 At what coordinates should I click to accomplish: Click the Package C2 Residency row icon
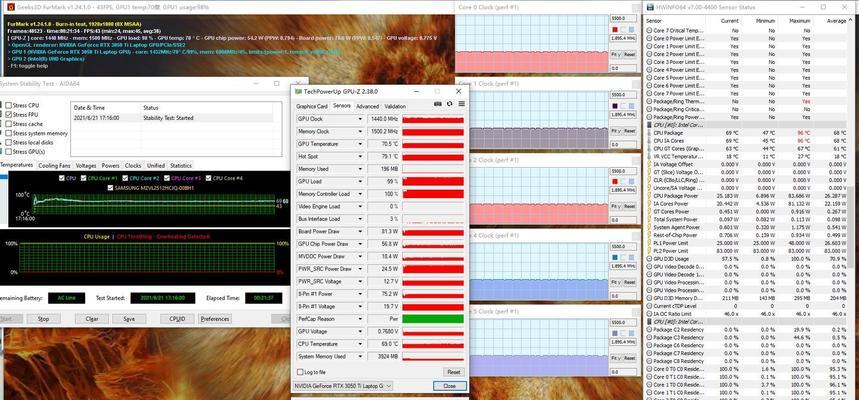point(649,329)
